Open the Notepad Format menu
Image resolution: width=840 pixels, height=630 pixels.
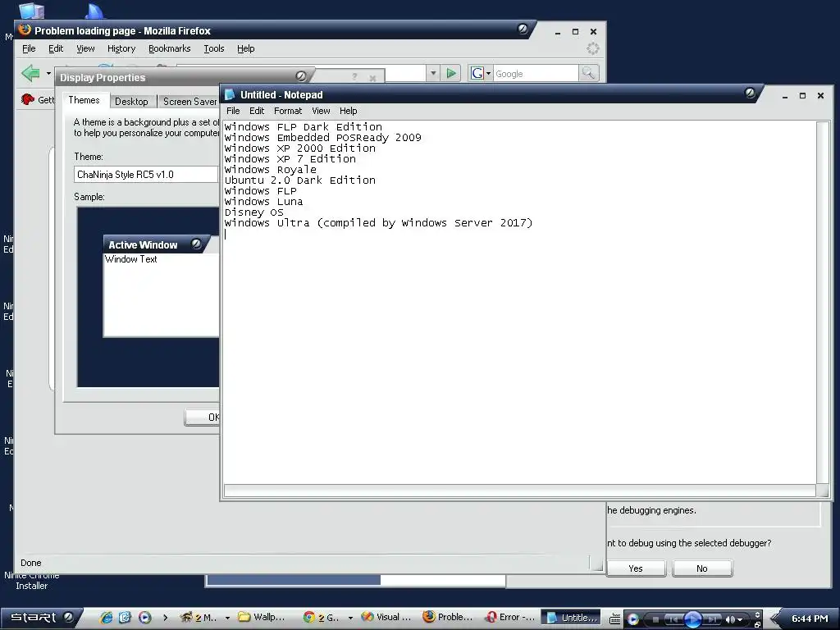click(x=288, y=111)
